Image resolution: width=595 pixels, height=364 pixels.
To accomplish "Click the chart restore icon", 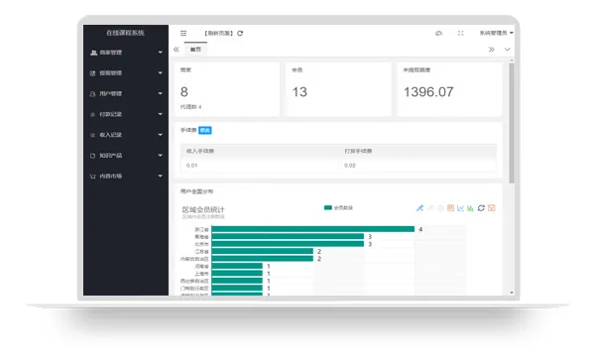I will click(x=481, y=208).
